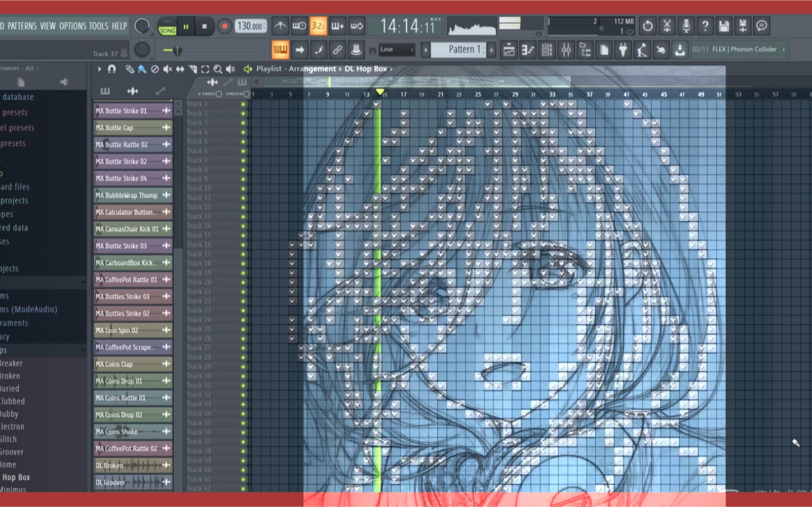The height and width of the screenshot is (507, 812).
Task: Open the HELP menu
Action: (119, 26)
